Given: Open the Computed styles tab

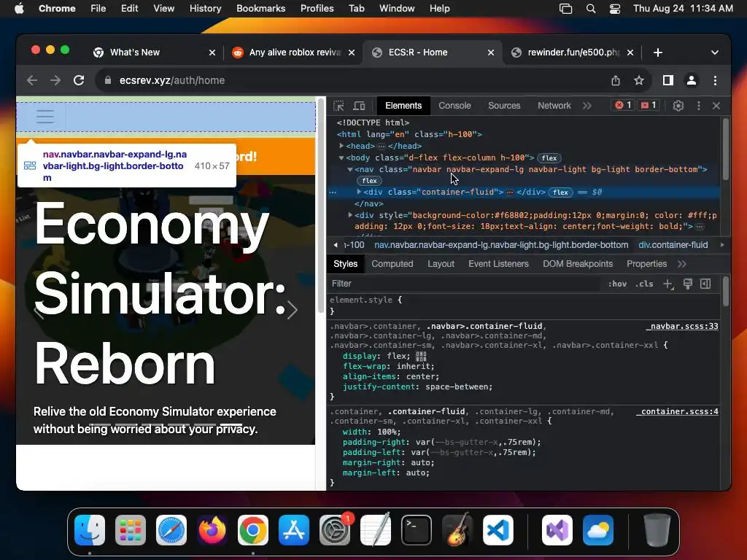Looking at the screenshot, I should [392, 264].
